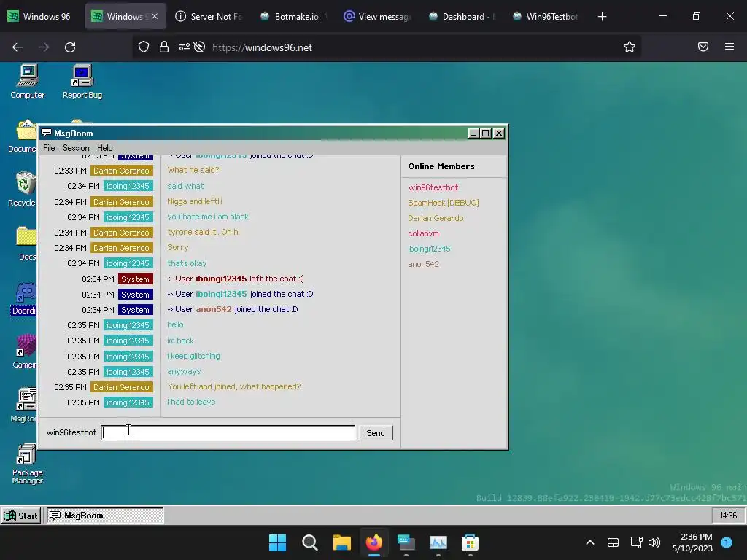Open the Session menu in MsgRoom
Image resolution: width=747 pixels, height=560 pixels.
click(76, 148)
